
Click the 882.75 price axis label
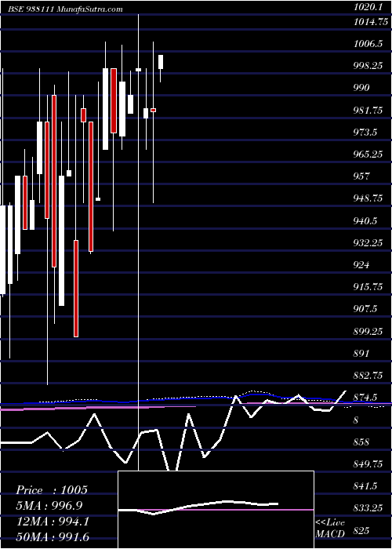[368, 376]
